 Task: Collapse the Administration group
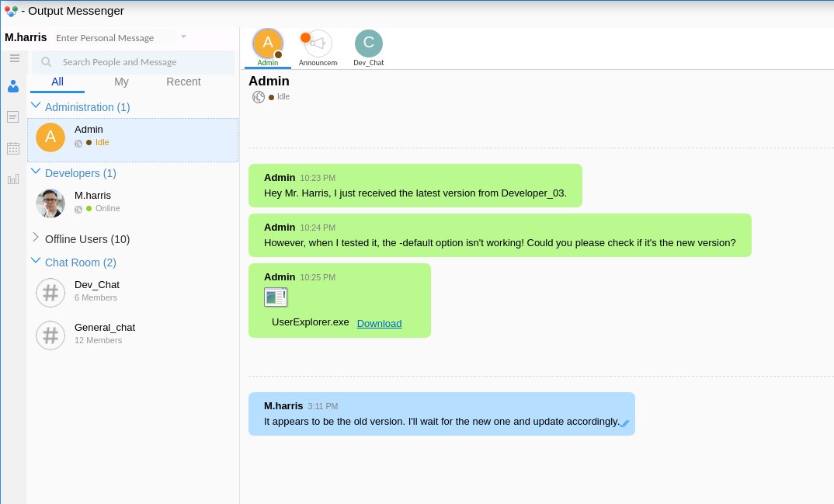(x=36, y=106)
